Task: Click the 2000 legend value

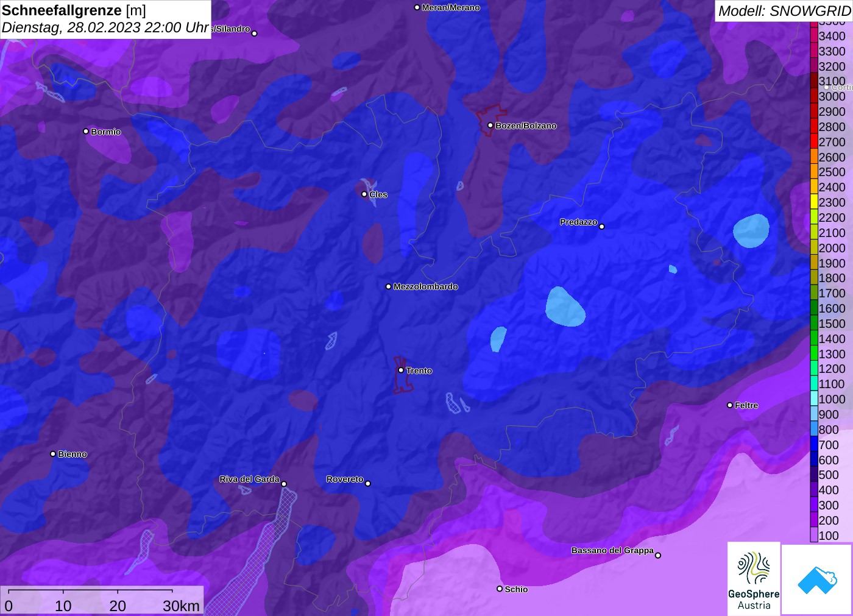Action: [x=832, y=248]
